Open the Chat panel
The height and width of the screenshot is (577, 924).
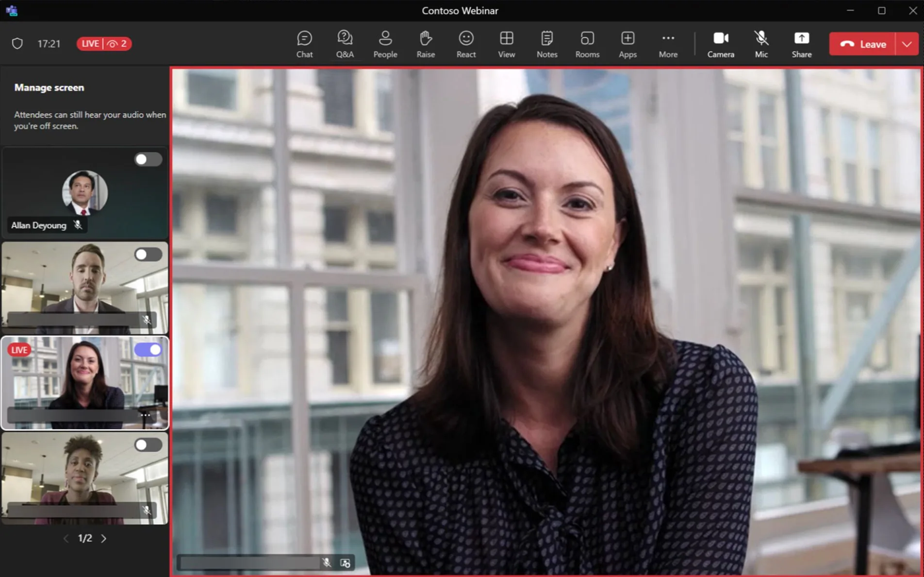click(304, 44)
